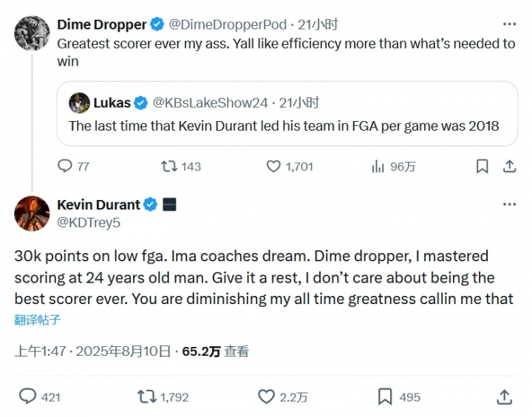Bookmark Dime Dropper's post
Screen dimensions: 532x417
pyautogui.click(x=482, y=166)
